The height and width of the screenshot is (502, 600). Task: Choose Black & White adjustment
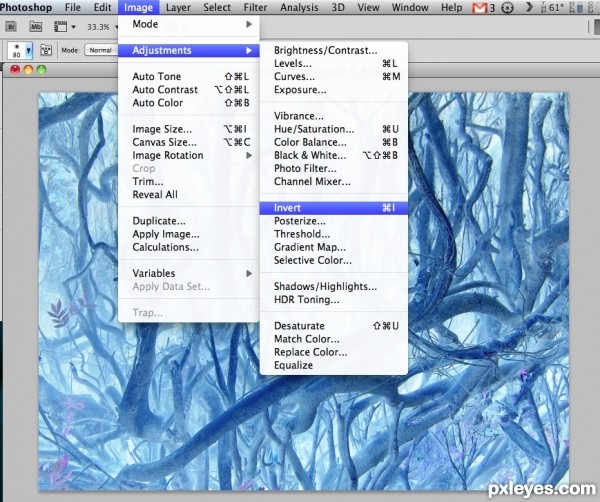tap(334, 155)
